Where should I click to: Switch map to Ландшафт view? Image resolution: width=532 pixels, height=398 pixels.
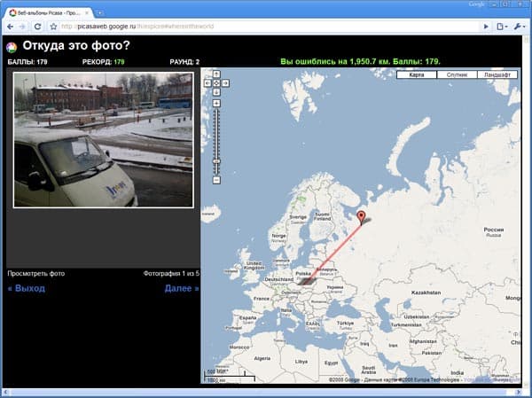point(497,74)
